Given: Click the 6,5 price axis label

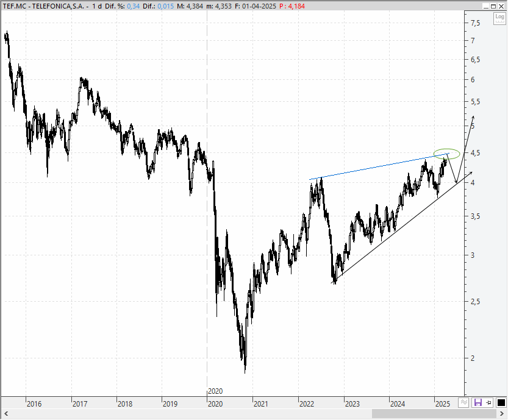Looking at the screenshot, I should 475,60.
